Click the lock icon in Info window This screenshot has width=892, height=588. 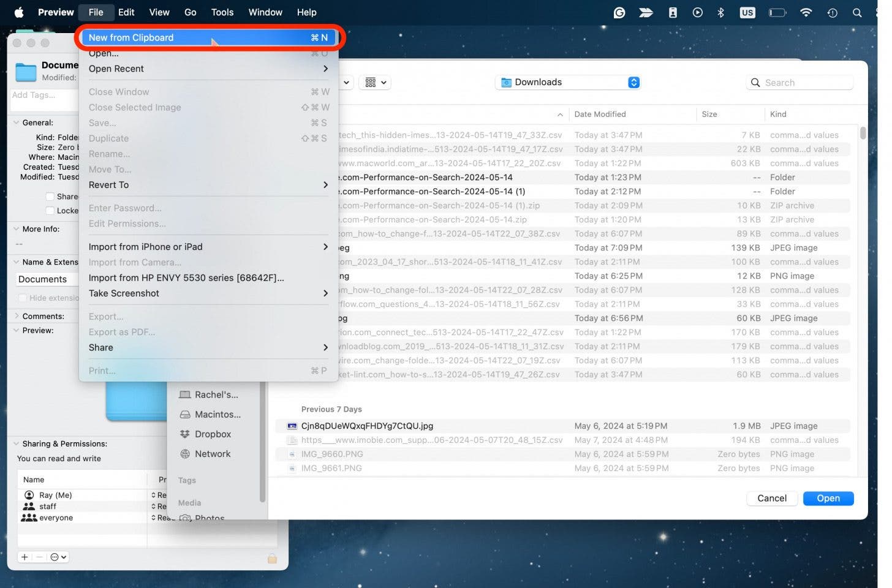point(272,558)
